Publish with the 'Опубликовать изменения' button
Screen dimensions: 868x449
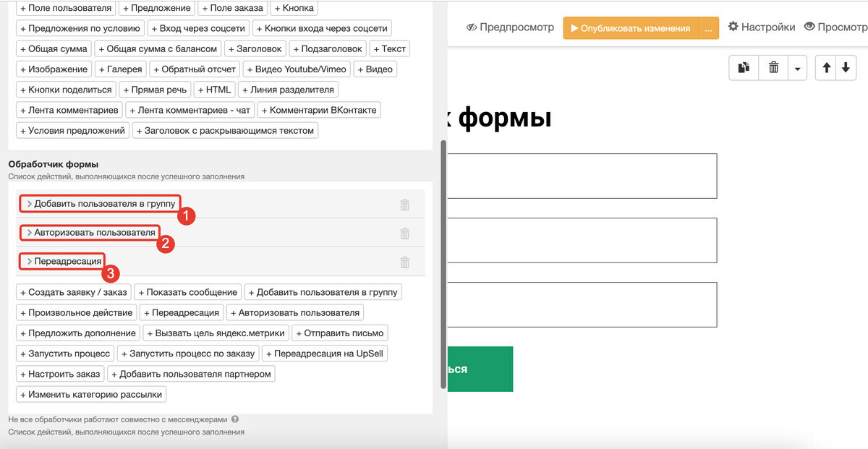tap(630, 28)
